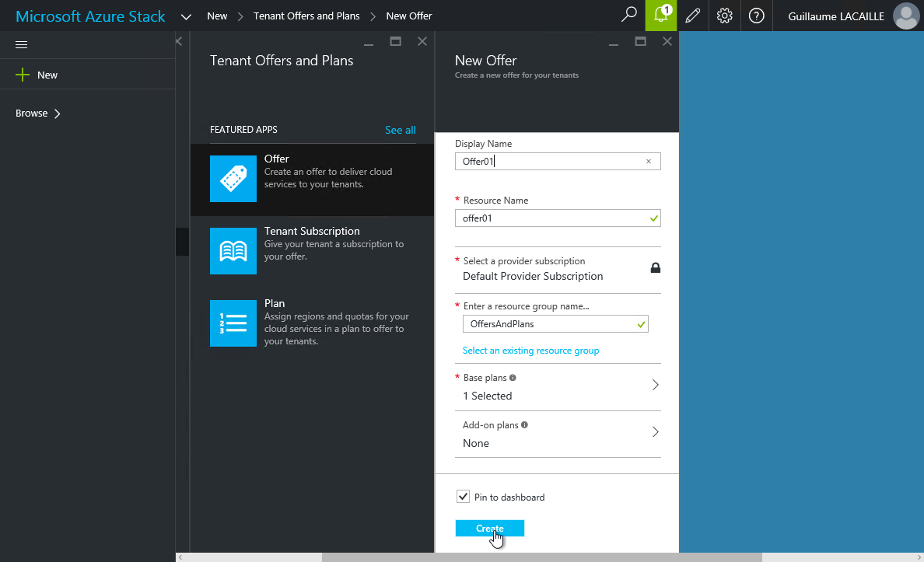Click the pencil edit dashboard icon
The height and width of the screenshot is (562, 924).
[693, 16]
